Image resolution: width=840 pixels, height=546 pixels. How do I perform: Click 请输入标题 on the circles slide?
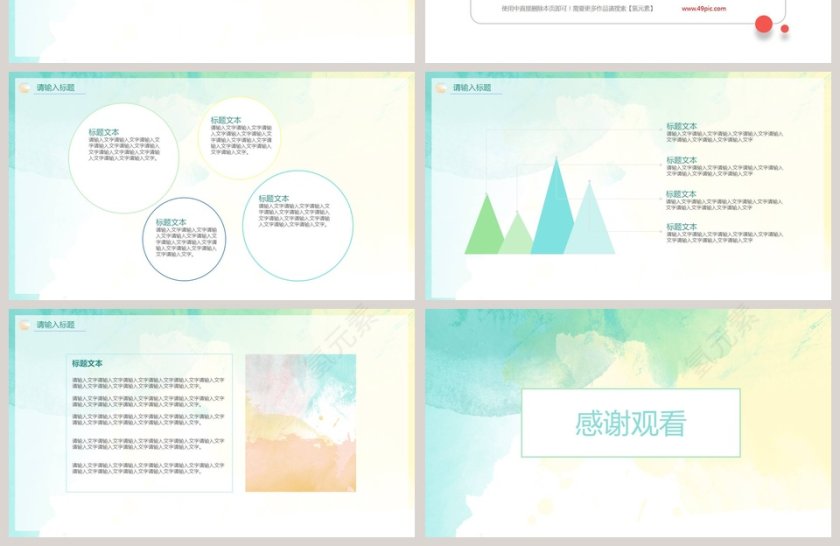coord(55,88)
